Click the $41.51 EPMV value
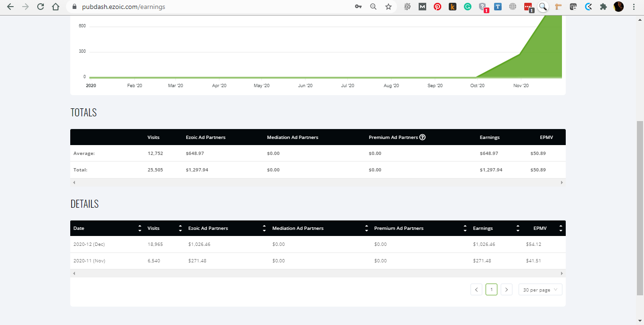The height and width of the screenshot is (325, 644). [x=534, y=261]
